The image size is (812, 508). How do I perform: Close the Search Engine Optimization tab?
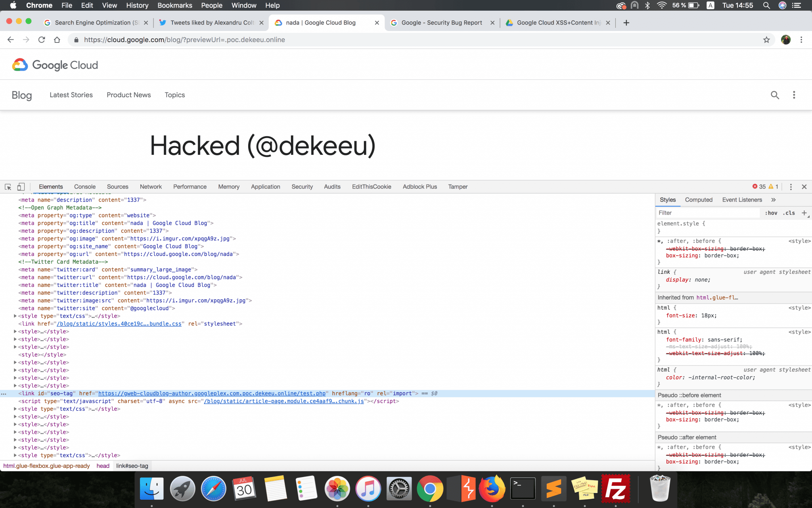tap(146, 23)
